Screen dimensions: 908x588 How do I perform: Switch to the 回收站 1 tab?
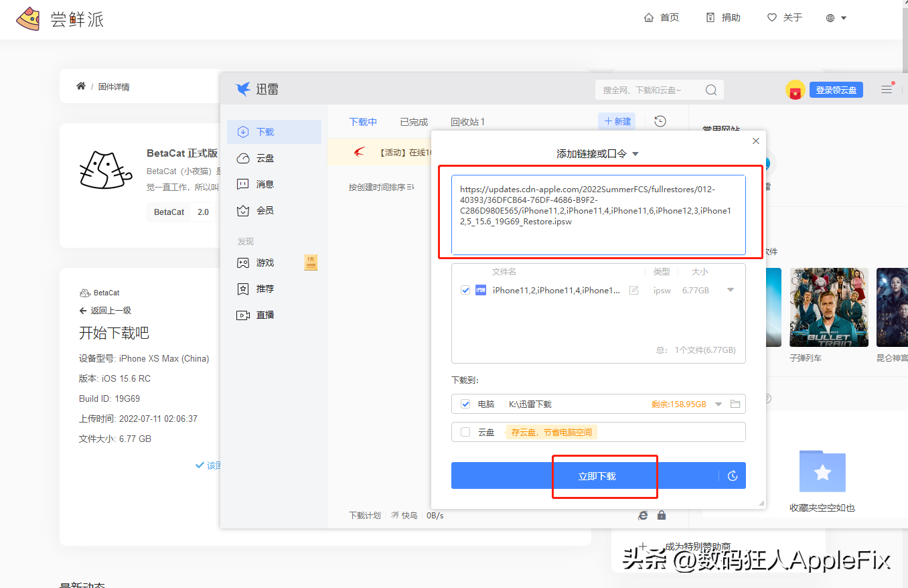point(467,121)
